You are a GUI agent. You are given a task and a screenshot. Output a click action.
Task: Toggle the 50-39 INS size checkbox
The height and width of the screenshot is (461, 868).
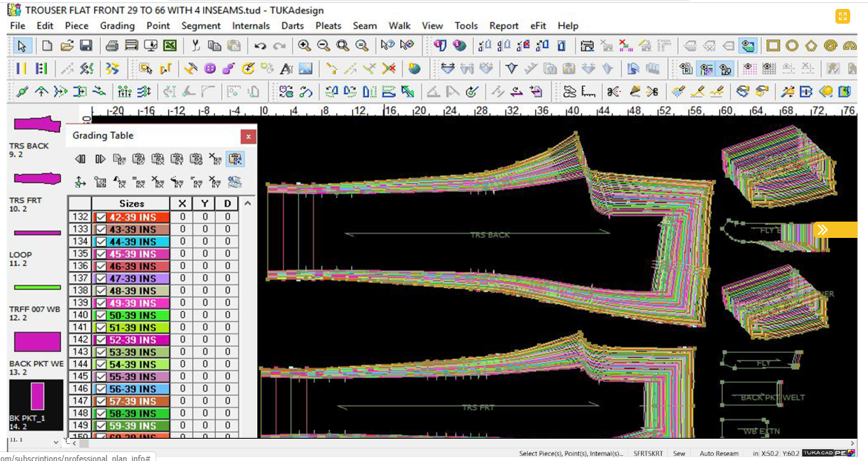click(102, 316)
